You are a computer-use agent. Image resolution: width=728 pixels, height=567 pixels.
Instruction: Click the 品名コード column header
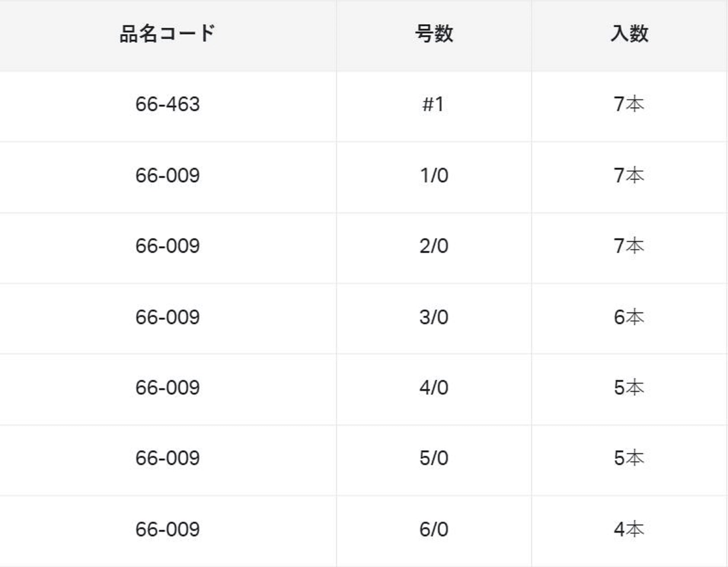(x=167, y=34)
